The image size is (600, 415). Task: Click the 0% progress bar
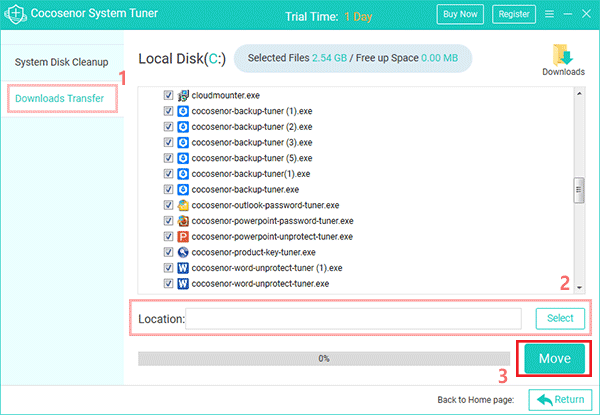coord(324,359)
